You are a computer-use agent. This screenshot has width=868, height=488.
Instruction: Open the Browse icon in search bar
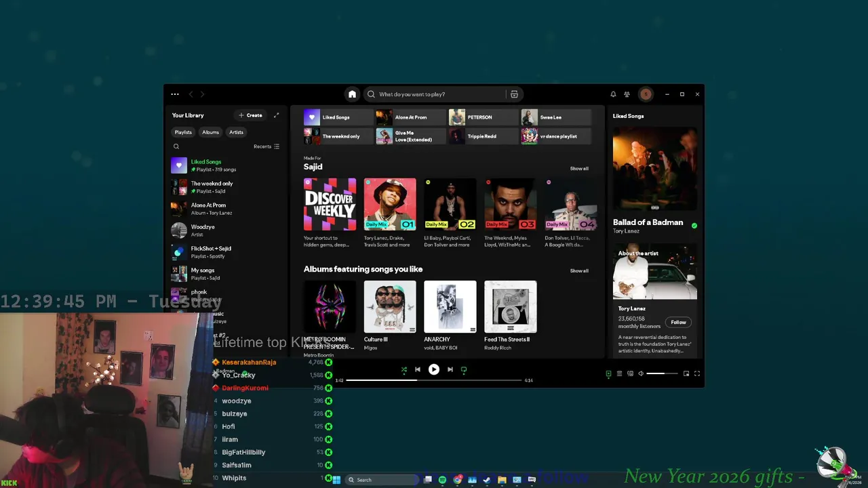514,94
